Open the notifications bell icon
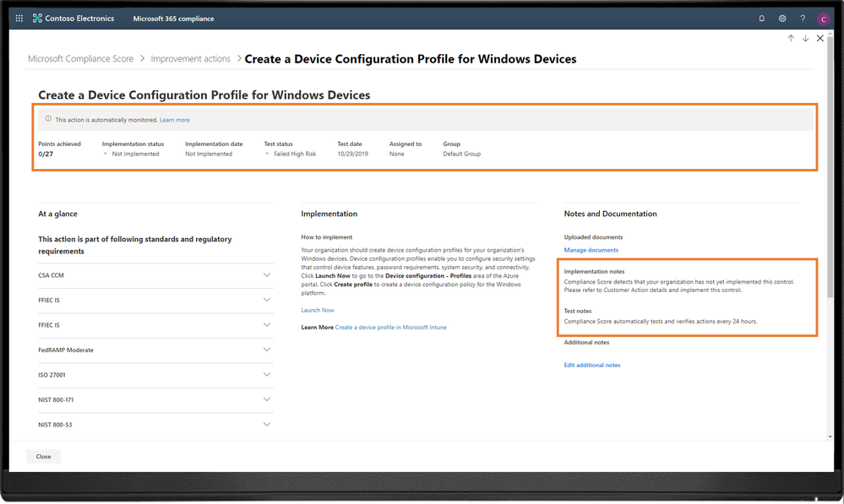 click(762, 18)
